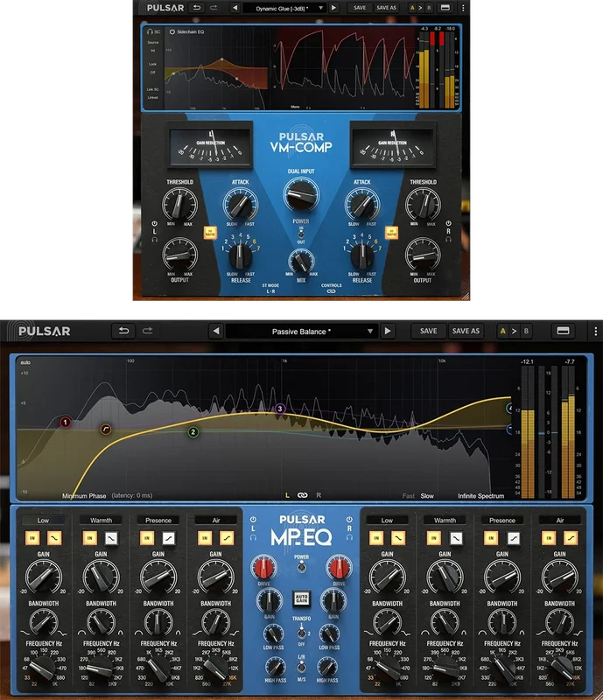Redo change in MP-EQ window

[147, 331]
